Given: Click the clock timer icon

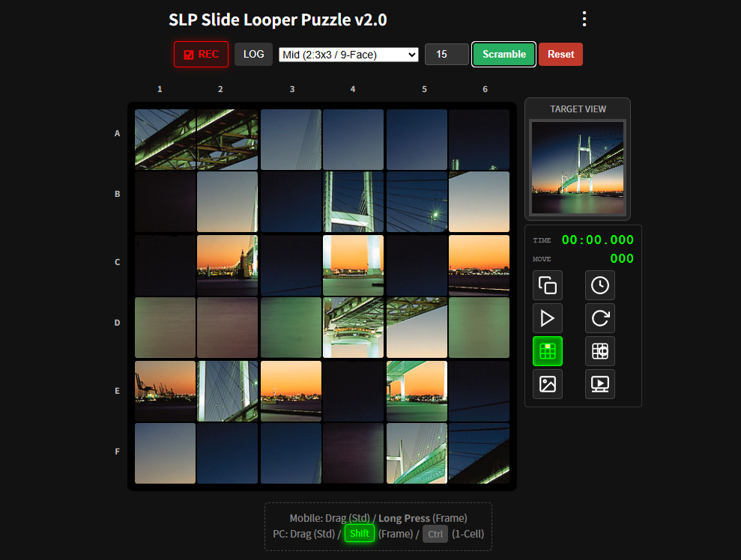Looking at the screenshot, I should pos(599,285).
